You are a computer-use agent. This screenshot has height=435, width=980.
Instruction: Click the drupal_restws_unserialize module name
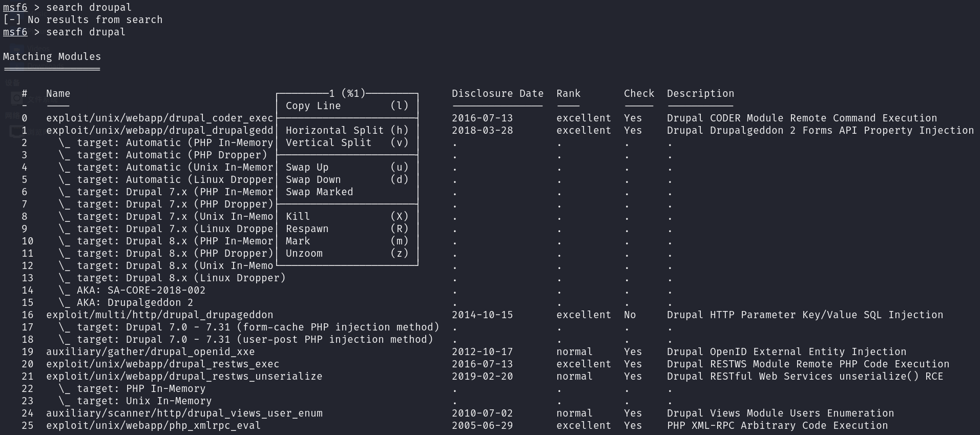(x=184, y=376)
